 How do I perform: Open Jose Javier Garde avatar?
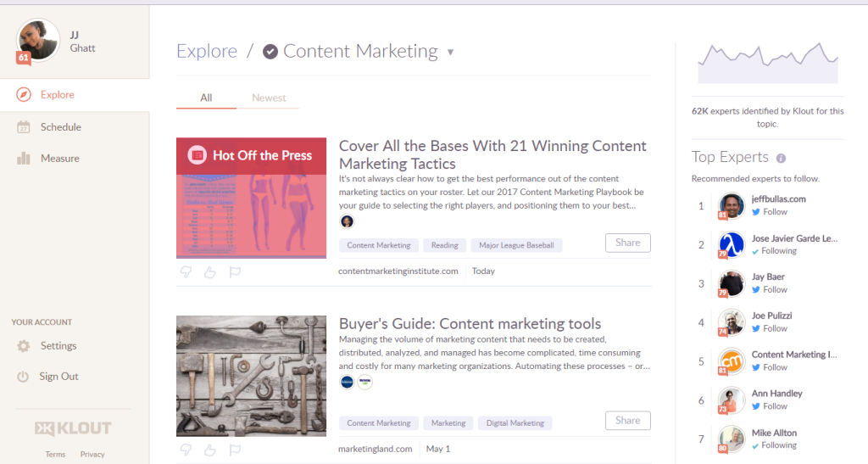(x=732, y=245)
